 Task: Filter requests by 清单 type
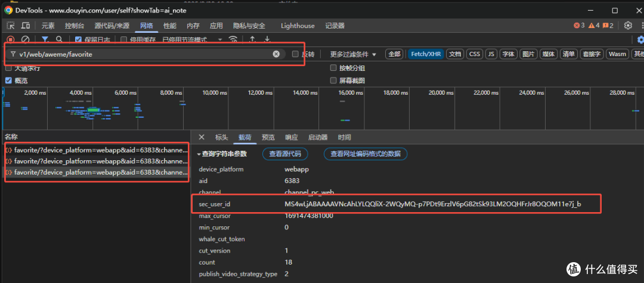click(x=568, y=54)
